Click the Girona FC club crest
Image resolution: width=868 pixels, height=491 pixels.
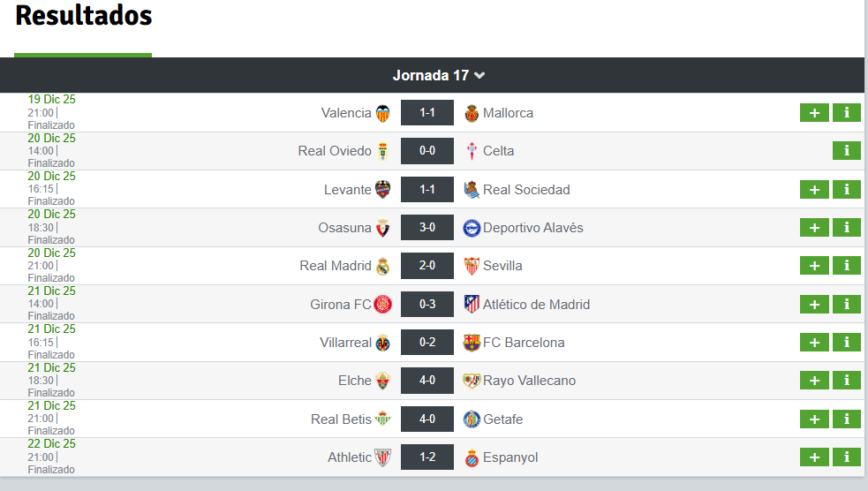coord(383,305)
